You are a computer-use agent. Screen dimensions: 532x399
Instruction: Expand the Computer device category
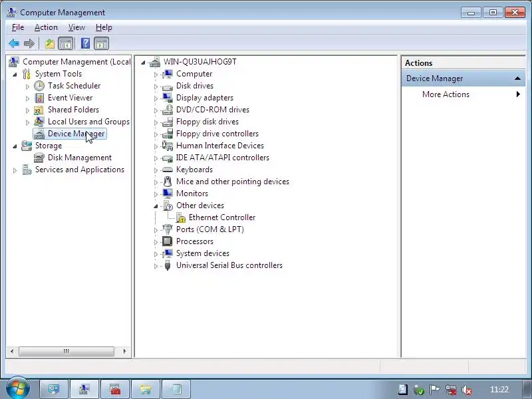[x=156, y=74]
